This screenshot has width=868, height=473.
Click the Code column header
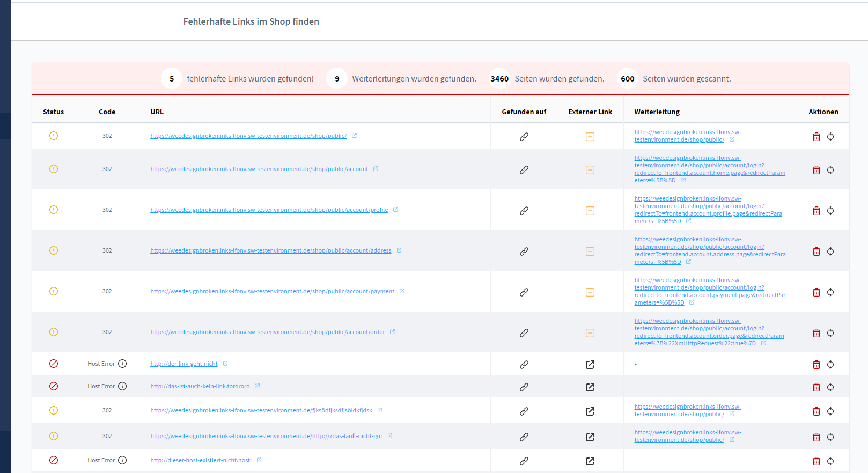pos(107,112)
